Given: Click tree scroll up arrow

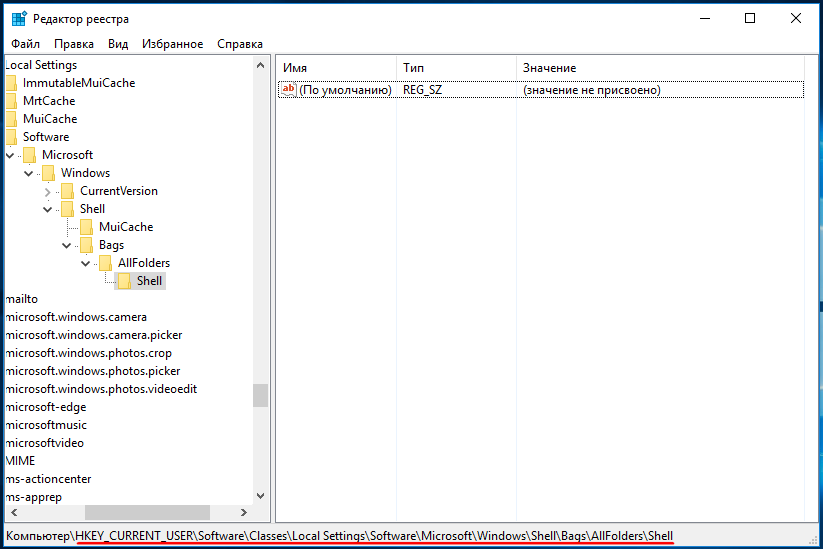Looking at the screenshot, I should pos(260,65).
